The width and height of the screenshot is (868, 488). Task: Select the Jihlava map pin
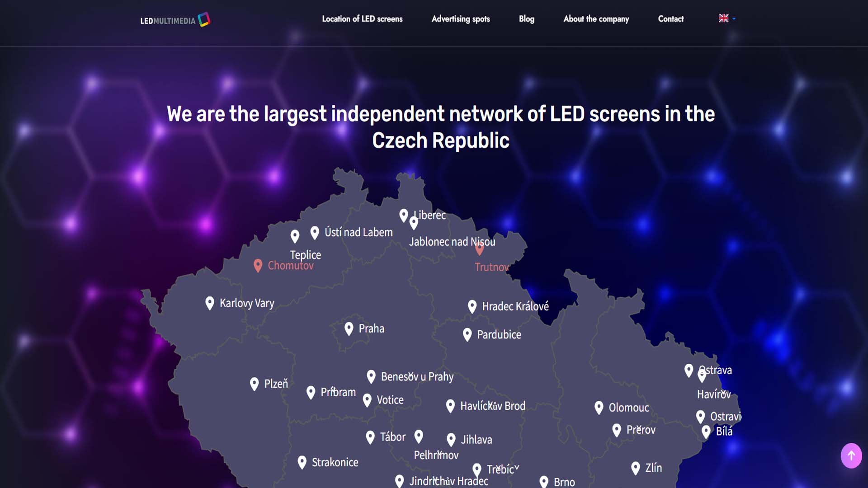pos(451,440)
